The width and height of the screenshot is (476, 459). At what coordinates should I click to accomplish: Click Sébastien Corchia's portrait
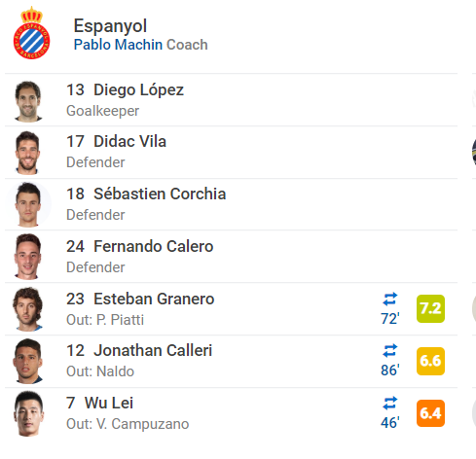click(x=28, y=204)
